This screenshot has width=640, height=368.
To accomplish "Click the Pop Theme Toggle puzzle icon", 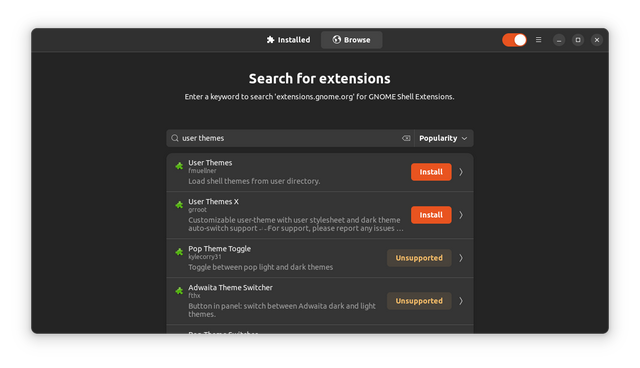I will click(x=179, y=252).
